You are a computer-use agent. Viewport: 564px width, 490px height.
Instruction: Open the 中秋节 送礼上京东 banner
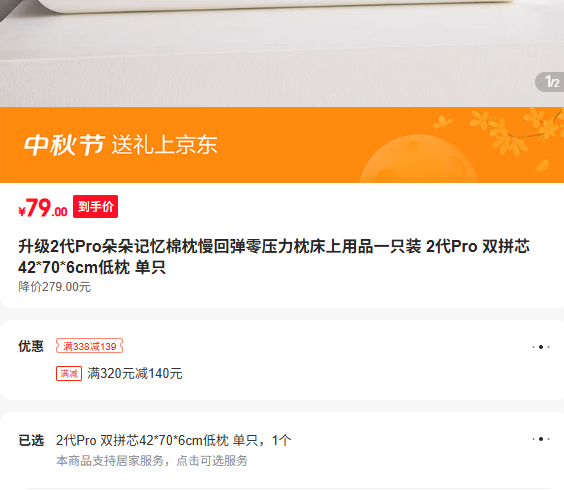click(x=282, y=145)
